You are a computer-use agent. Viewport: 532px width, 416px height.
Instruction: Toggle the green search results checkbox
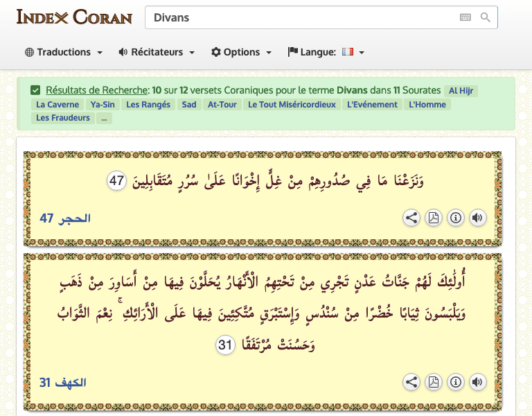pos(35,90)
